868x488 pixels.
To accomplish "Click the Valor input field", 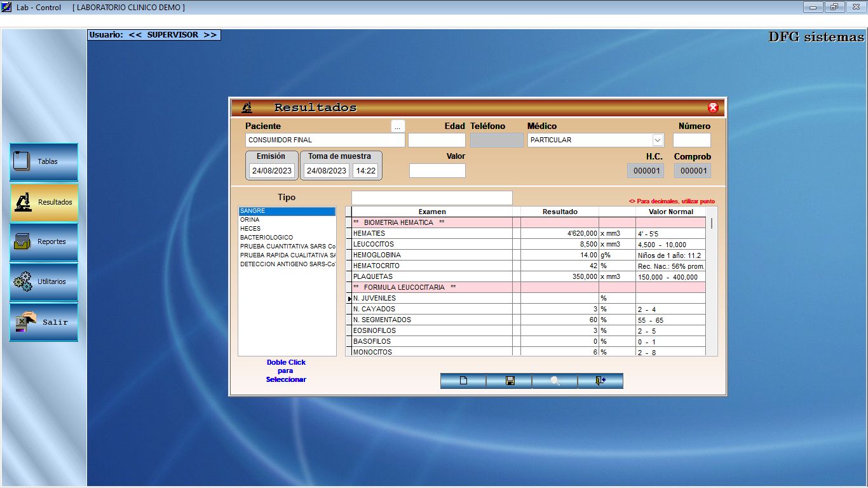I will (437, 170).
